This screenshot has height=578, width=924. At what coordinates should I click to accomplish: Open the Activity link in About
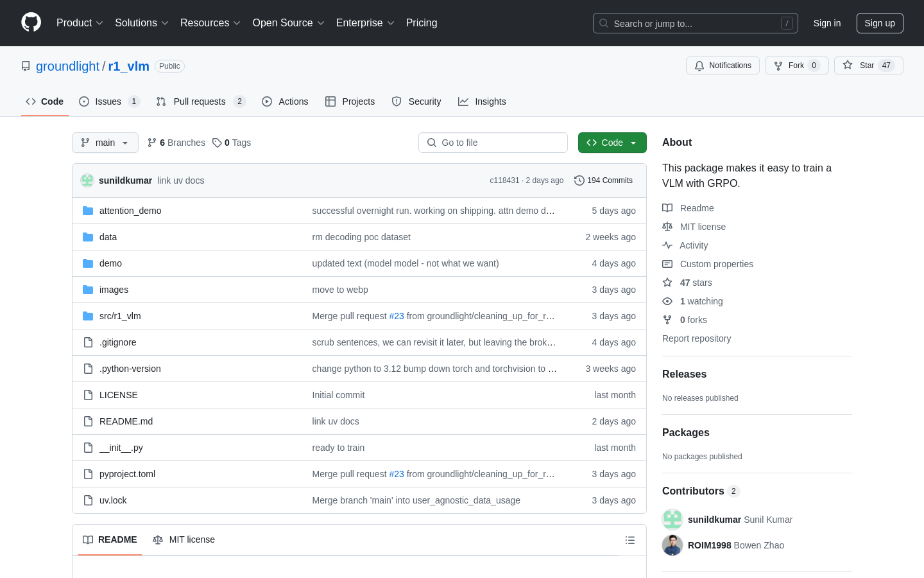[x=685, y=245]
